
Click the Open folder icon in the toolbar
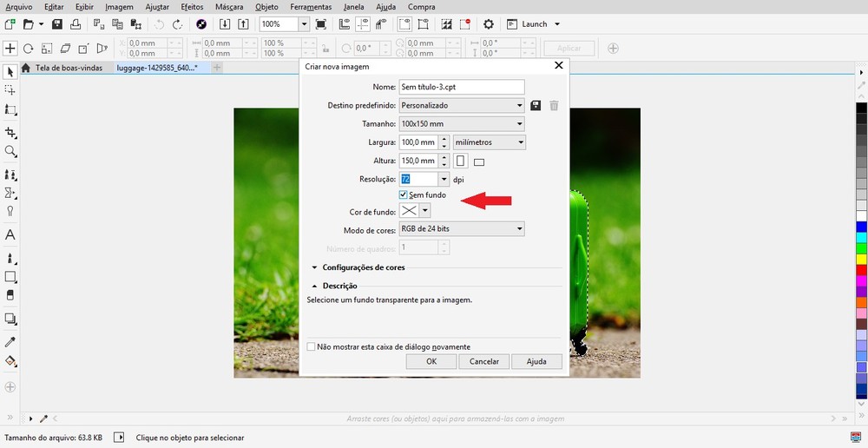(29, 23)
